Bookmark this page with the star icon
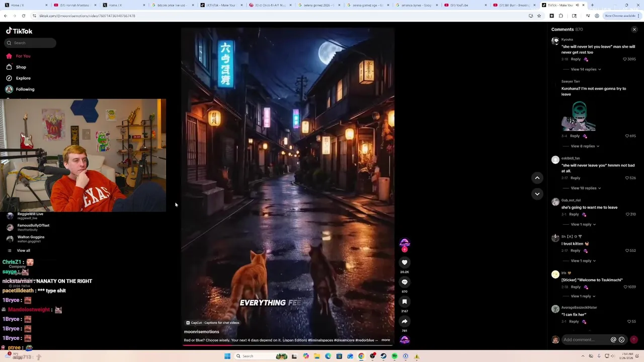 (539, 16)
